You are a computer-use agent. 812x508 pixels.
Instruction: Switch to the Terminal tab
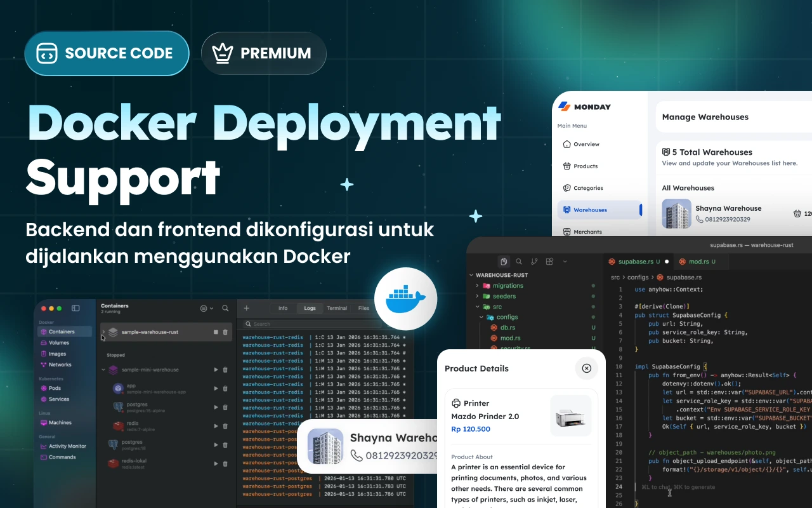coord(337,308)
